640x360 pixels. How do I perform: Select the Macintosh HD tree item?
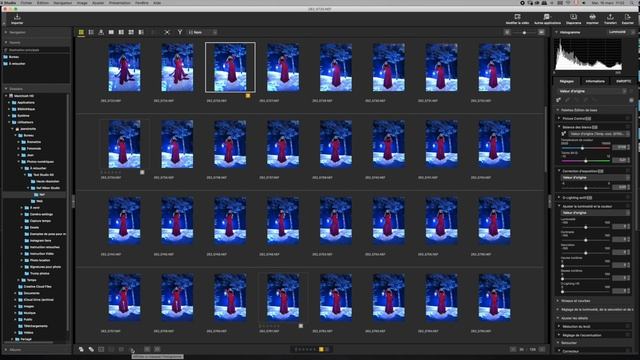point(23,96)
